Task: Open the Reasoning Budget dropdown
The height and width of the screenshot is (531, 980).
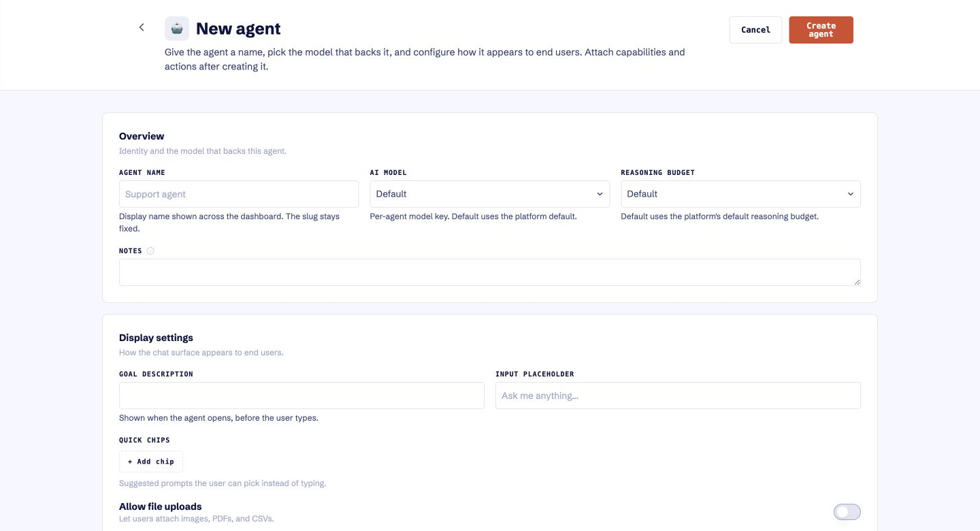Action: point(740,194)
